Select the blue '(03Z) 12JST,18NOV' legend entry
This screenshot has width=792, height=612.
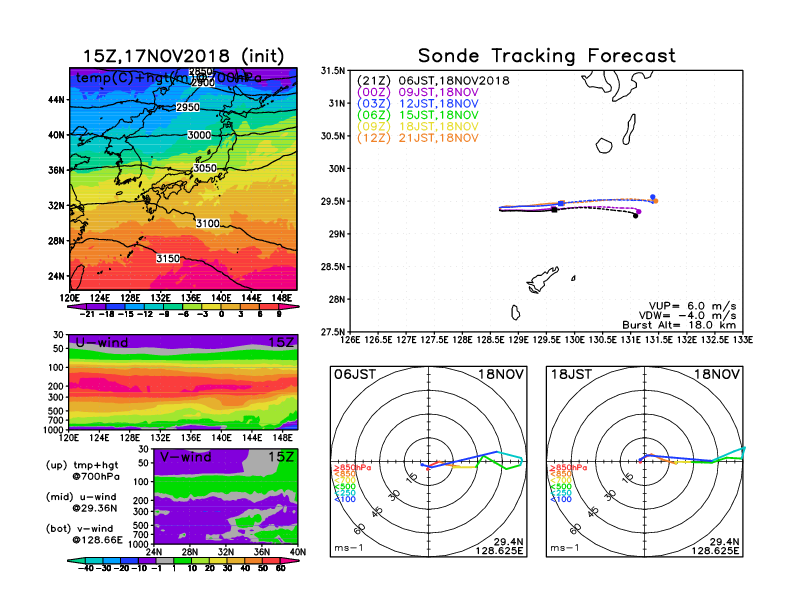(x=418, y=104)
